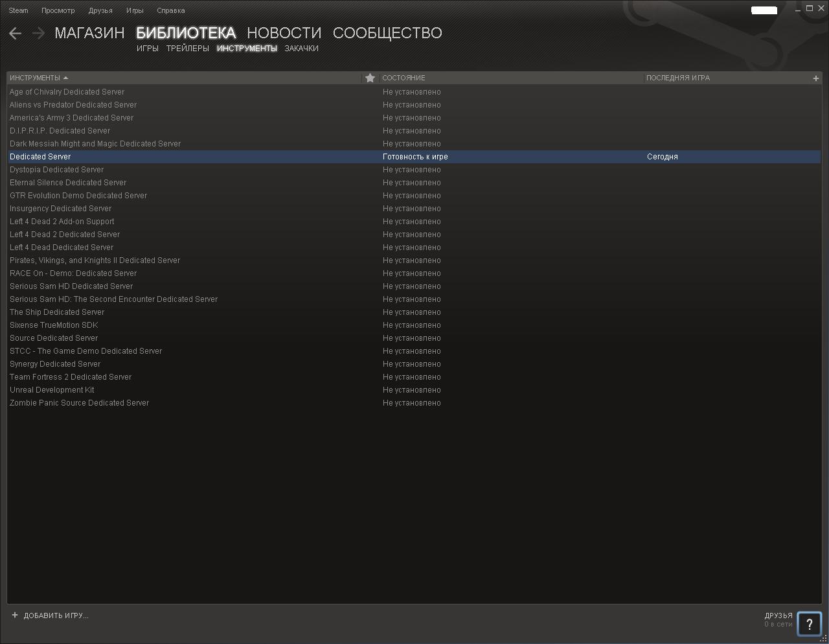829x644 pixels.
Task: Go back with the left arrow
Action: point(16,33)
